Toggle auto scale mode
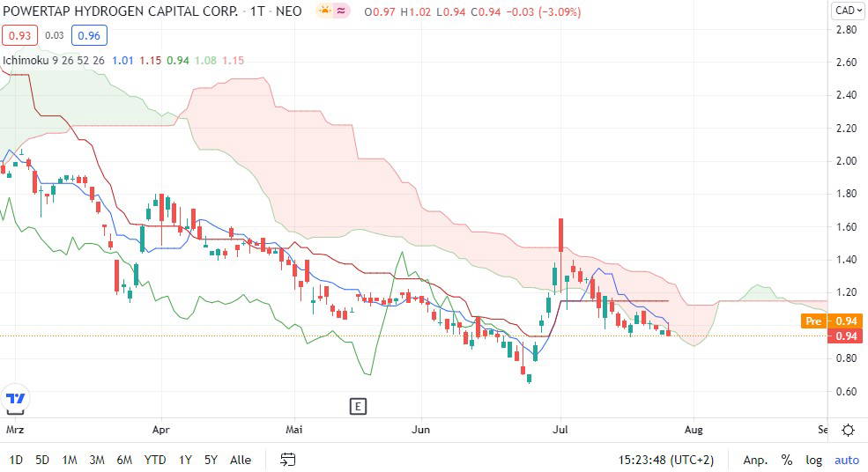Viewport: 868px width, 472px height. click(x=847, y=460)
